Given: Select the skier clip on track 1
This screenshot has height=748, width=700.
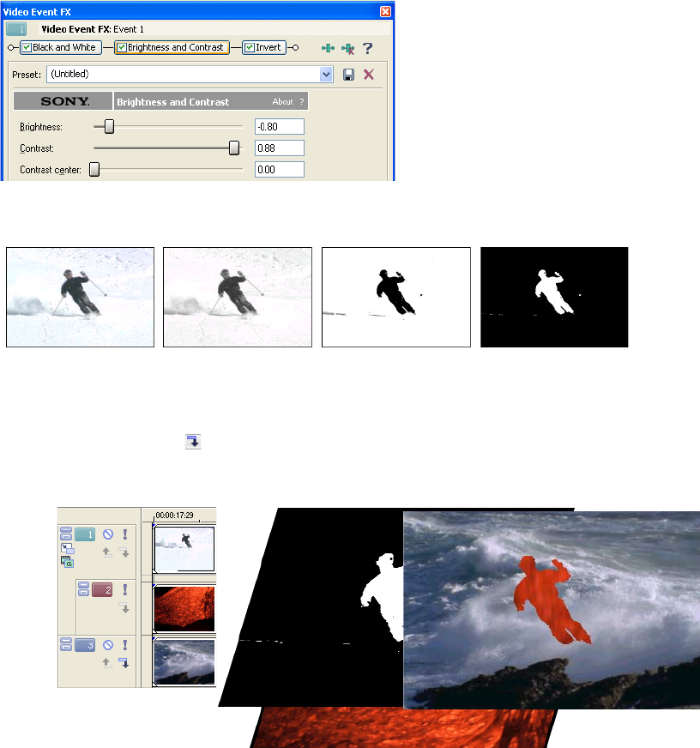Looking at the screenshot, I should (184, 549).
